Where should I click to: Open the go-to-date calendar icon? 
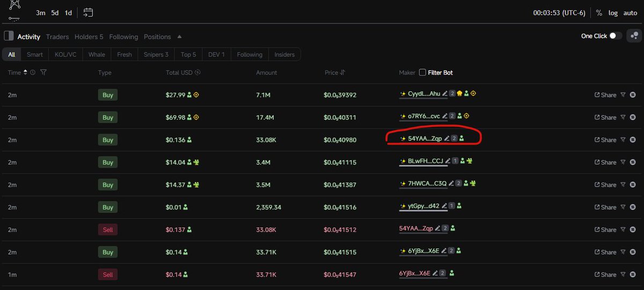point(89,12)
